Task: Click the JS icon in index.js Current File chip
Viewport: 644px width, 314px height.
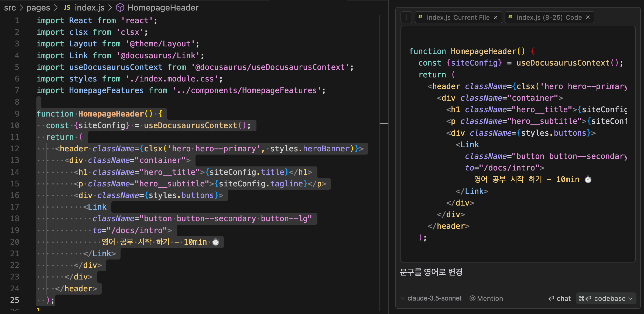Action: coord(420,17)
